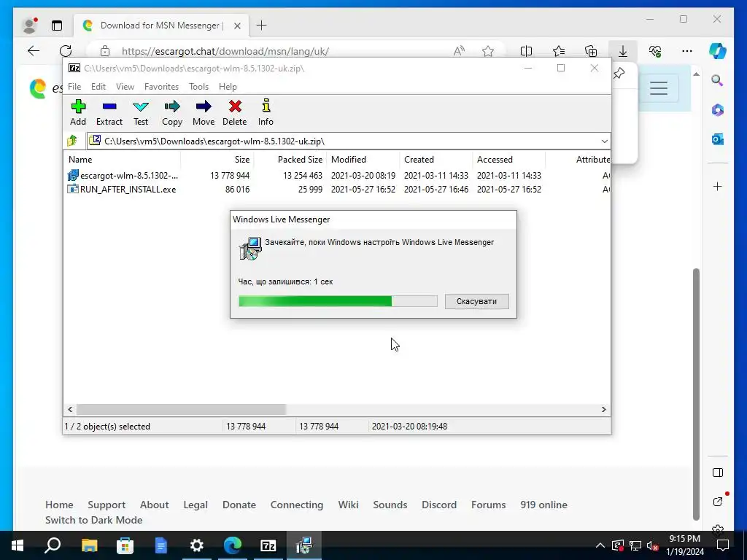Open the Edge browser Downloads icon
The image size is (747, 560).
point(623,51)
